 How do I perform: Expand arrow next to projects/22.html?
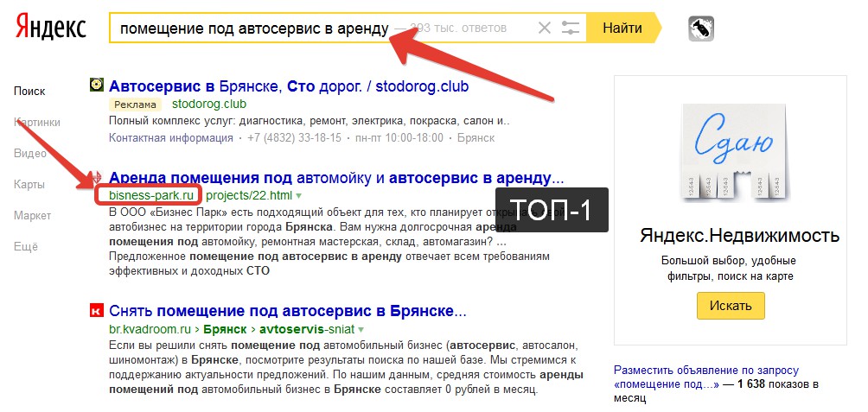(x=299, y=196)
